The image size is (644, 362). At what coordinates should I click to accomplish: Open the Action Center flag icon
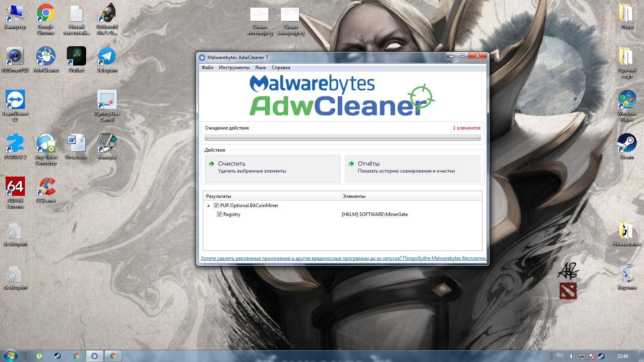point(592,356)
